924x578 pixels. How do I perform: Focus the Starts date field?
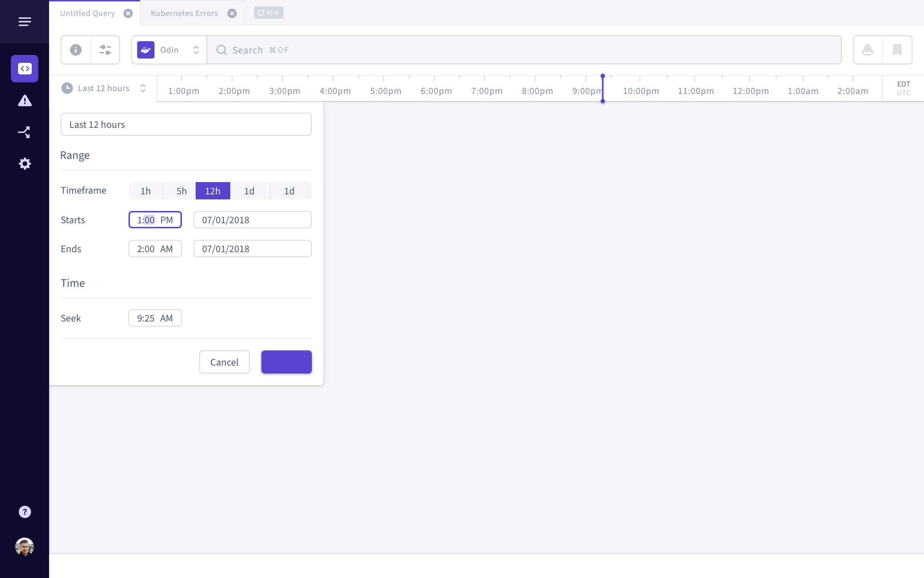(252, 220)
